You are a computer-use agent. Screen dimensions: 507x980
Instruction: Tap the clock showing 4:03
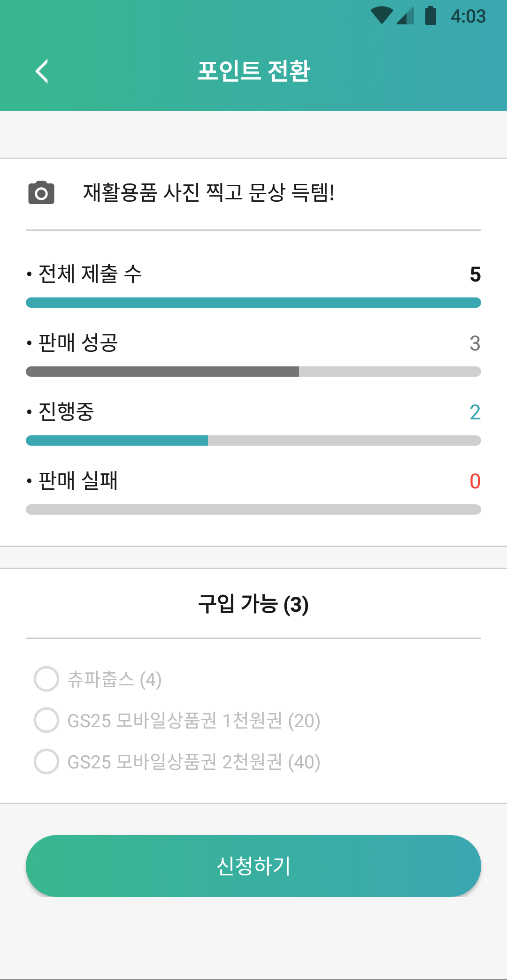[x=468, y=16]
